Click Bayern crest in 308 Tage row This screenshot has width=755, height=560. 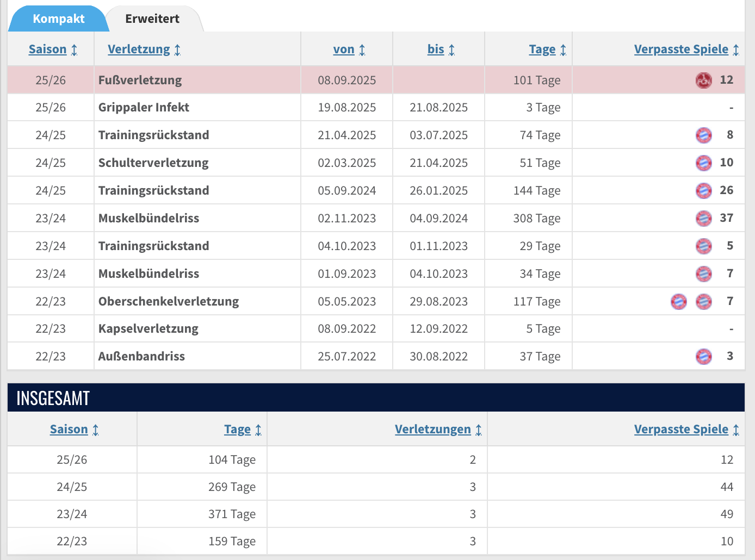(703, 219)
